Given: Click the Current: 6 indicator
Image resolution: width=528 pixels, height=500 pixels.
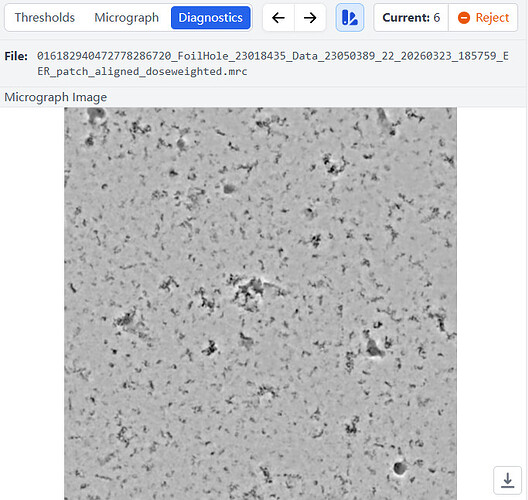Looking at the screenshot, I should (x=411, y=18).
